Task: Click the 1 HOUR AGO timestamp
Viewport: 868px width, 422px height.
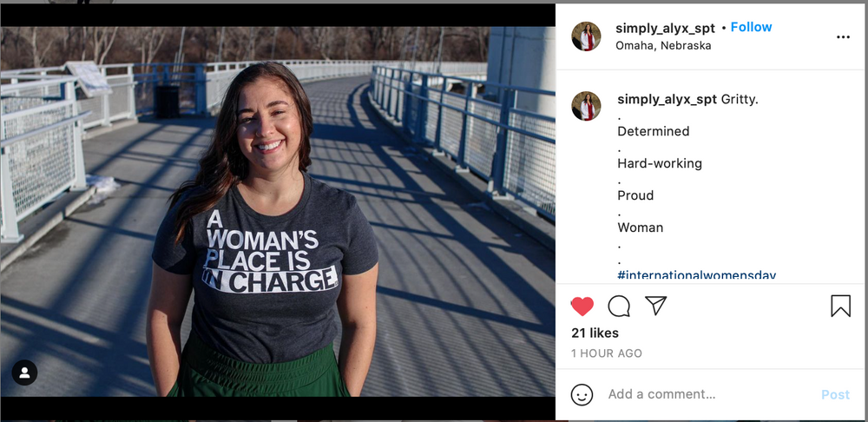Action: (x=606, y=353)
